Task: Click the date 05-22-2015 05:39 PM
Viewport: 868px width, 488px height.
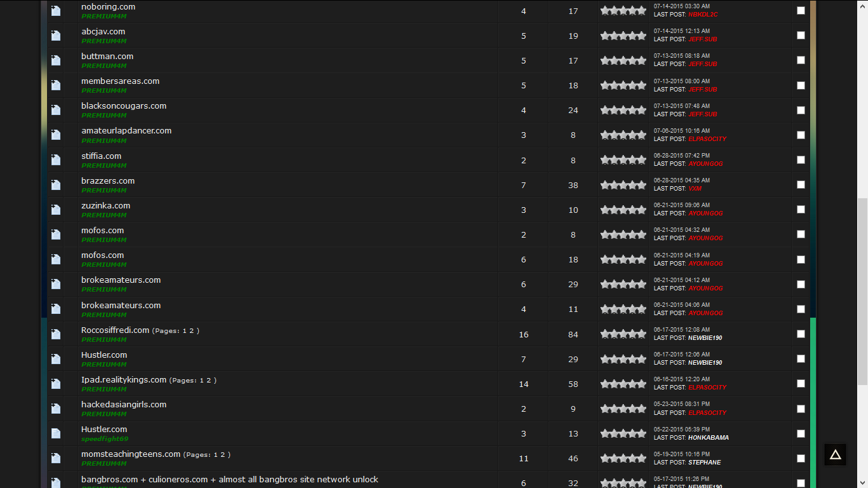Action: tap(682, 430)
